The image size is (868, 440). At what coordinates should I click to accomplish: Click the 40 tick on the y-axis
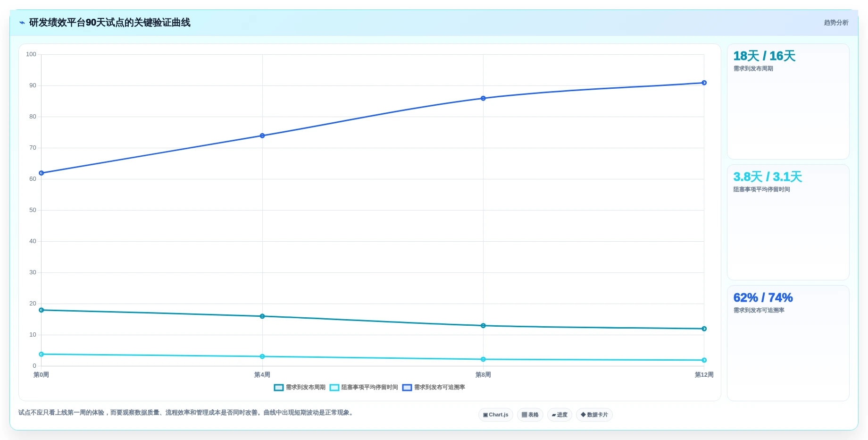pyautogui.click(x=33, y=241)
